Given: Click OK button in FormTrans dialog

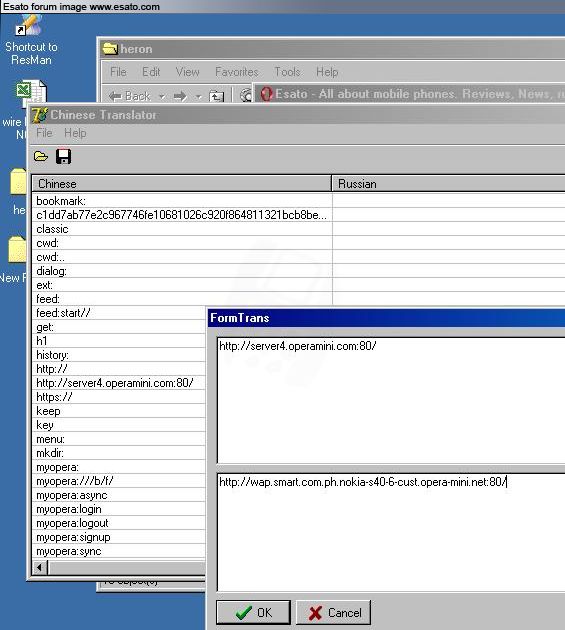Looking at the screenshot, I should click(x=253, y=612).
